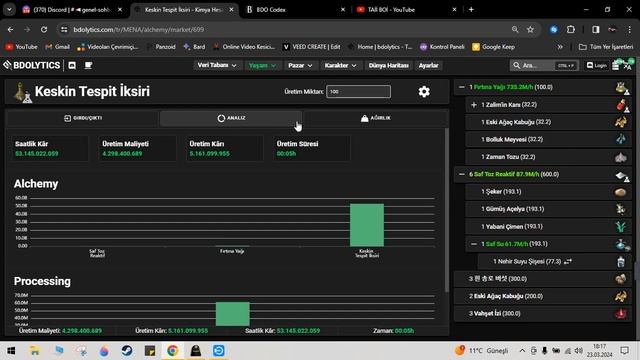Click the Saf Su item icon
This screenshot has height=360, width=640.
622,244
